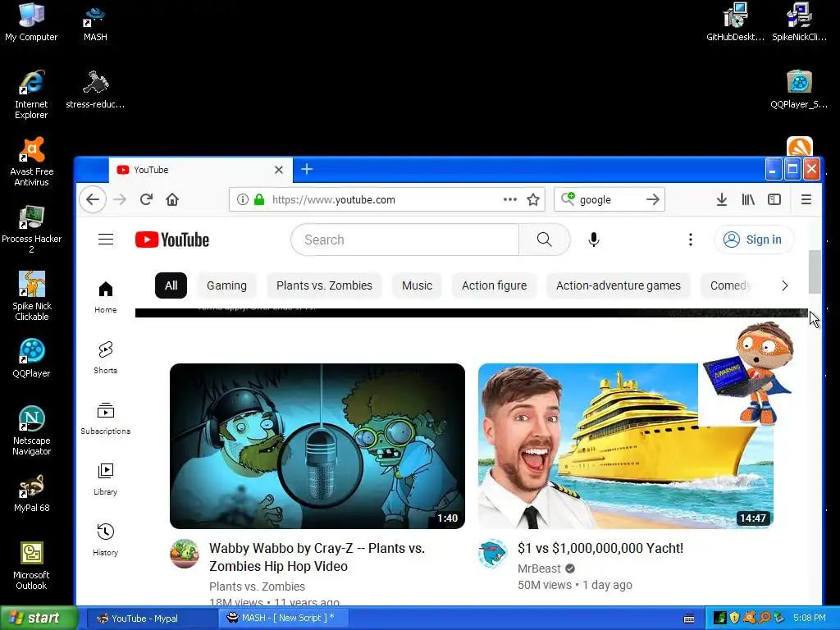Play the MrBeast yacht video thumbnail
This screenshot has width=840, height=630.
coord(625,445)
